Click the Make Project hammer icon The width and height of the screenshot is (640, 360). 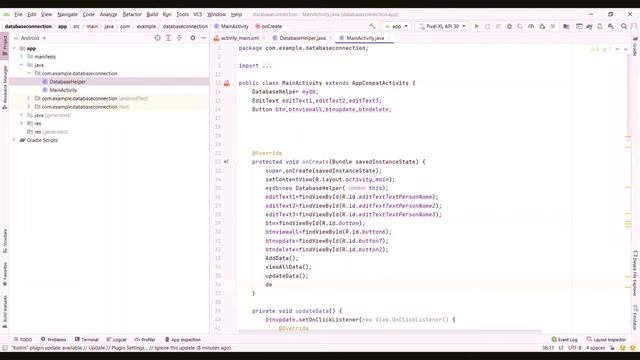pyautogui.click(x=372, y=26)
